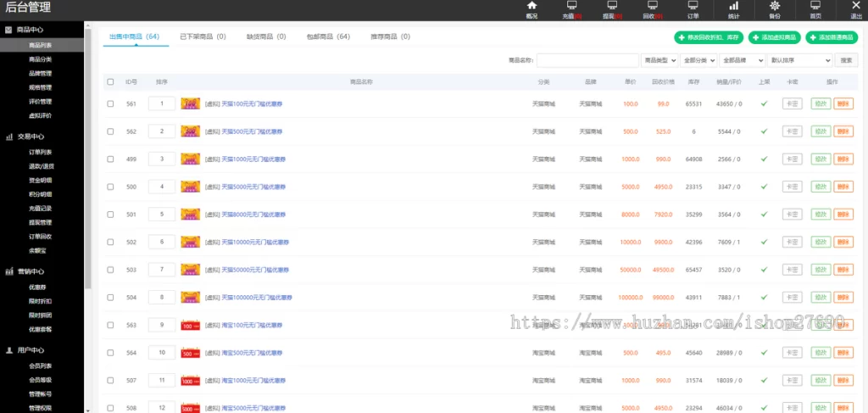Check the select-all checkbox in table header

[x=110, y=82]
